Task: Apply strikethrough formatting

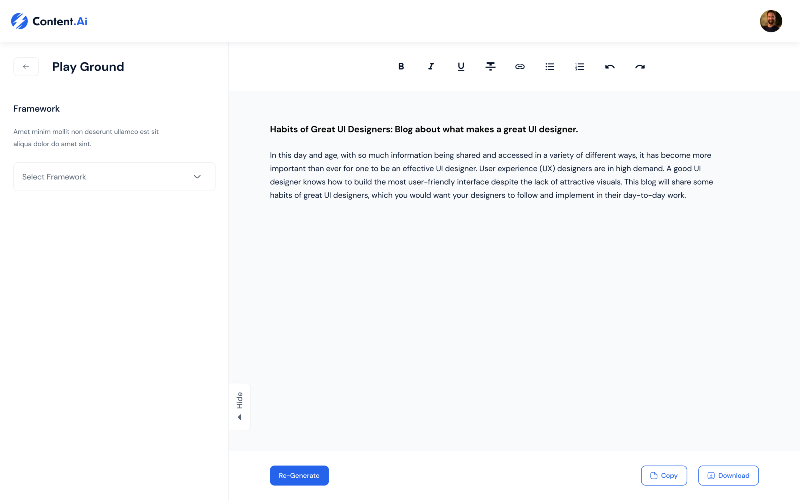Action: [490, 66]
